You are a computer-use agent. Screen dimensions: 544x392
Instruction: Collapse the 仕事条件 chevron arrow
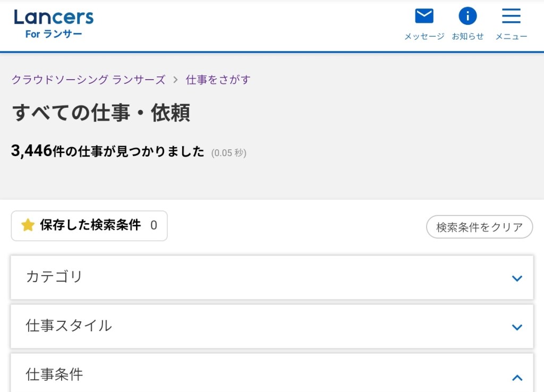517,378
